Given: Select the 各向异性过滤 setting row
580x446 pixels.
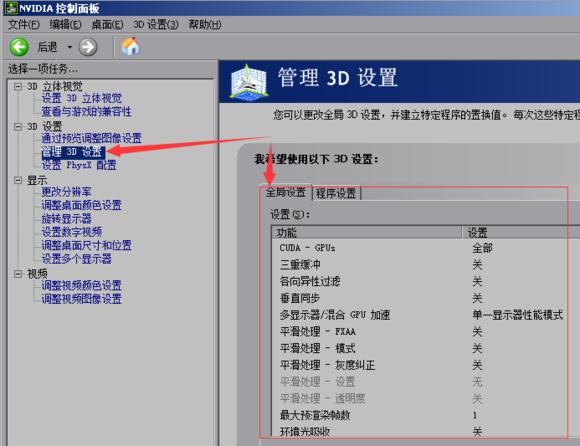Looking at the screenshot, I should point(426,281).
